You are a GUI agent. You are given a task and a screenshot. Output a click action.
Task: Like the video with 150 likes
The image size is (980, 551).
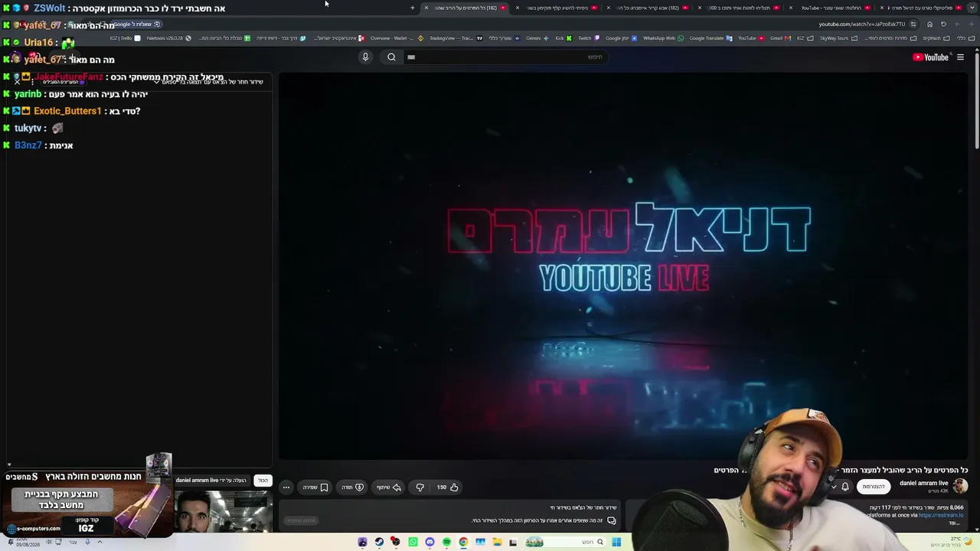(447, 487)
